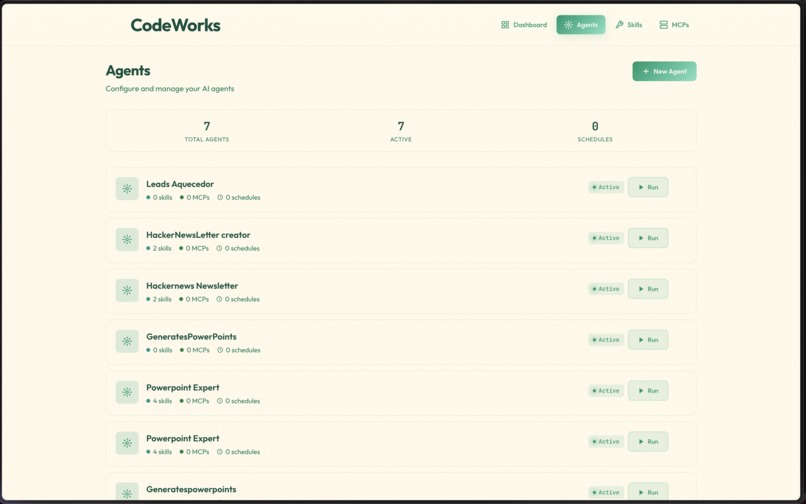This screenshot has width=806, height=504.
Task: Run the Leads Aquecedor agent
Action: 648,187
